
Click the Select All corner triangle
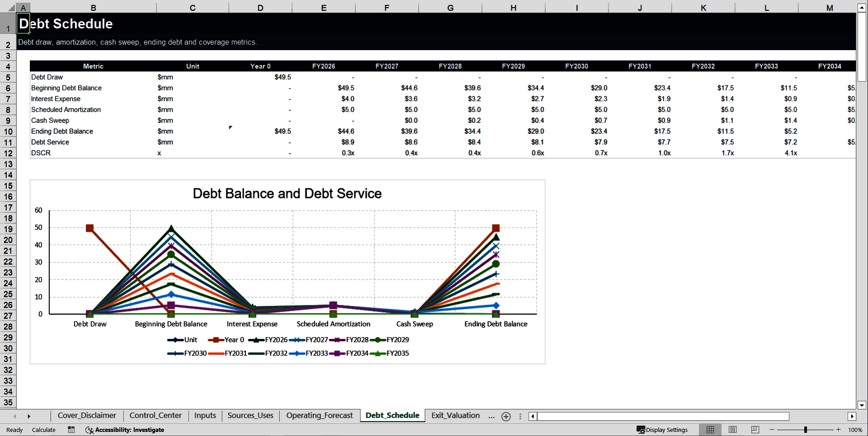point(11,8)
